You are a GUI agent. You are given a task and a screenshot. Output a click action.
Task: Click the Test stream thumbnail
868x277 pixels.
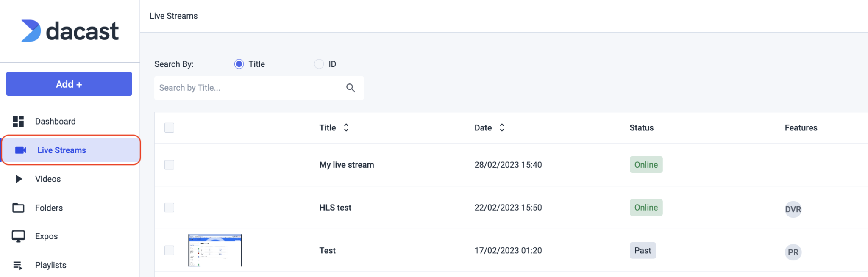[215, 250]
